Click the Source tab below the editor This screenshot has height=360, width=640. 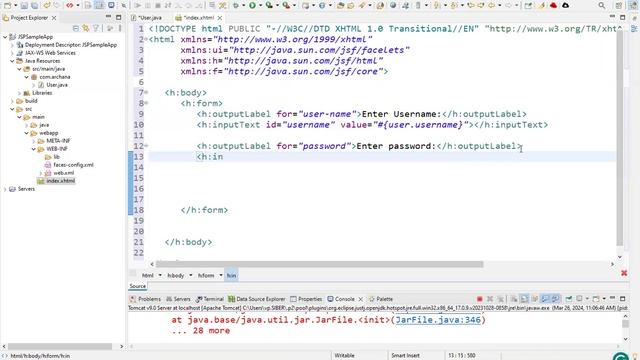138,286
